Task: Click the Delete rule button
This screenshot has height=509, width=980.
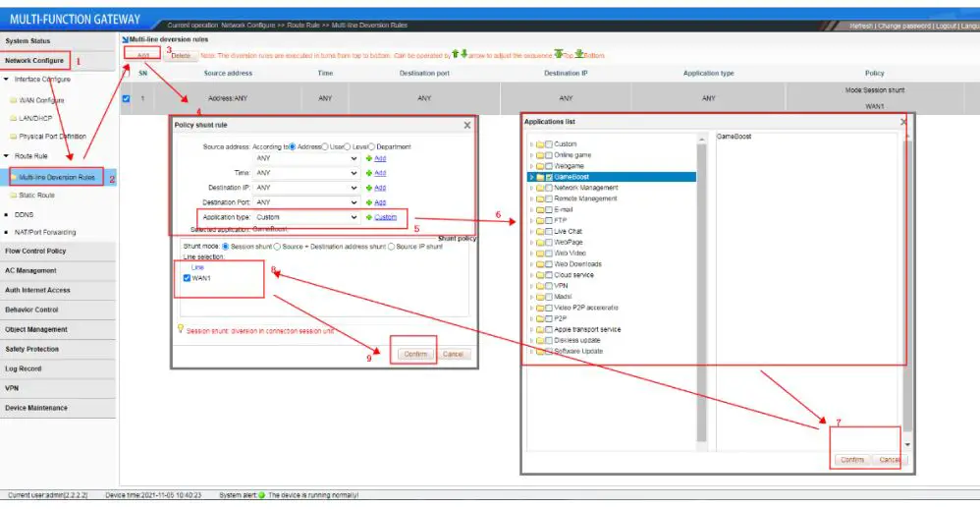Action: pyautogui.click(x=181, y=55)
